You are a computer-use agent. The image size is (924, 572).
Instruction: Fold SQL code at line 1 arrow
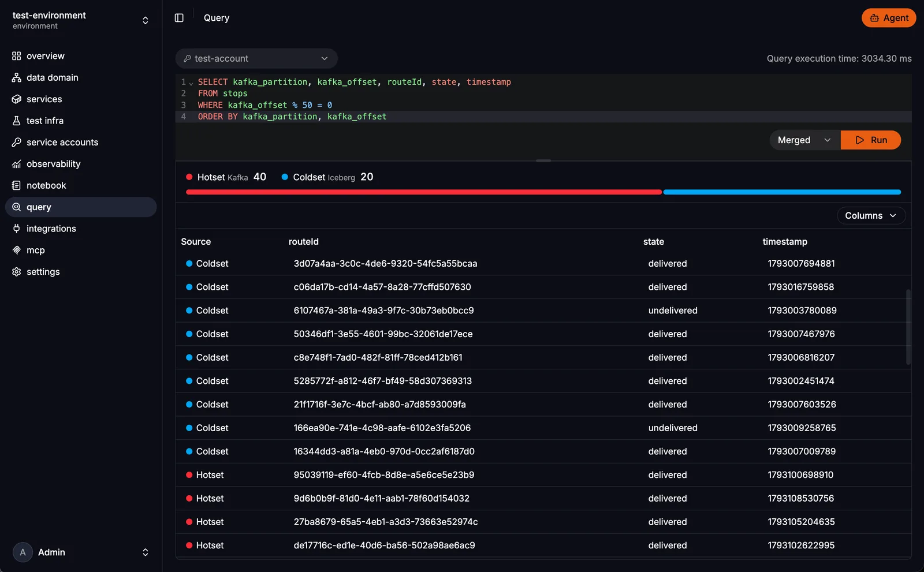tap(191, 83)
